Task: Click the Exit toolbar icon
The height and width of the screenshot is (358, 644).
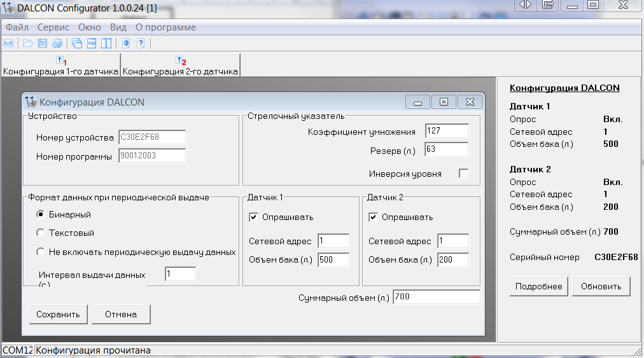Action: click(x=8, y=43)
